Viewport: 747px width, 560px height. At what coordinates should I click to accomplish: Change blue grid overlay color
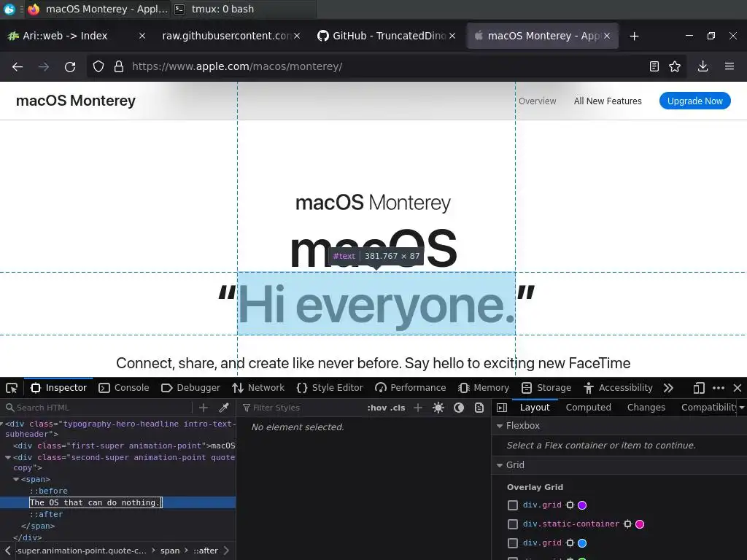point(582,542)
